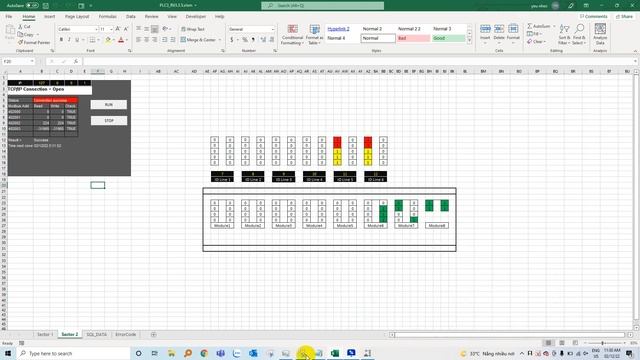The image size is (640, 360).
Task: Decrease the indent level
Action: pyautogui.click(x=164, y=40)
